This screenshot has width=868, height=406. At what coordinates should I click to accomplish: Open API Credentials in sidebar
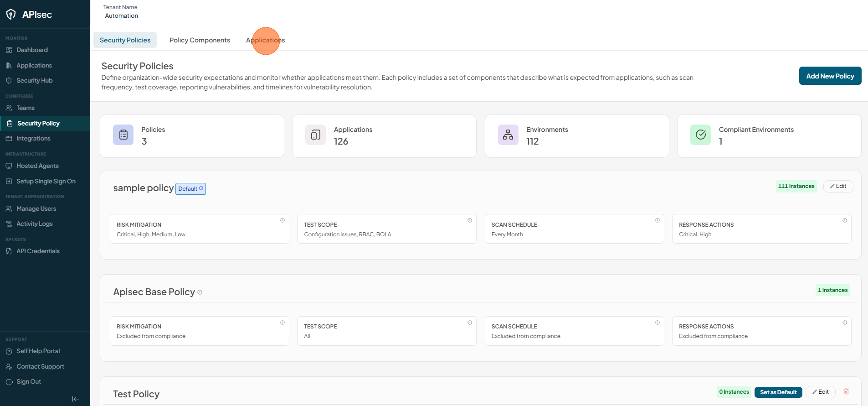(38, 251)
